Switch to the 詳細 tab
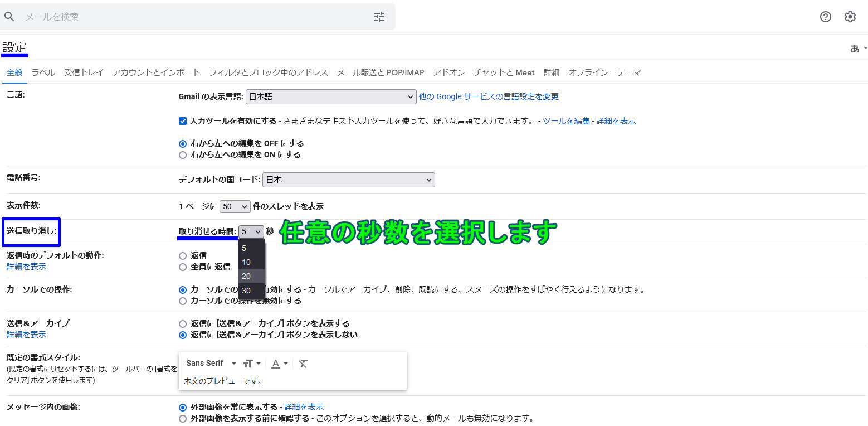This screenshot has width=868, height=426. point(552,72)
